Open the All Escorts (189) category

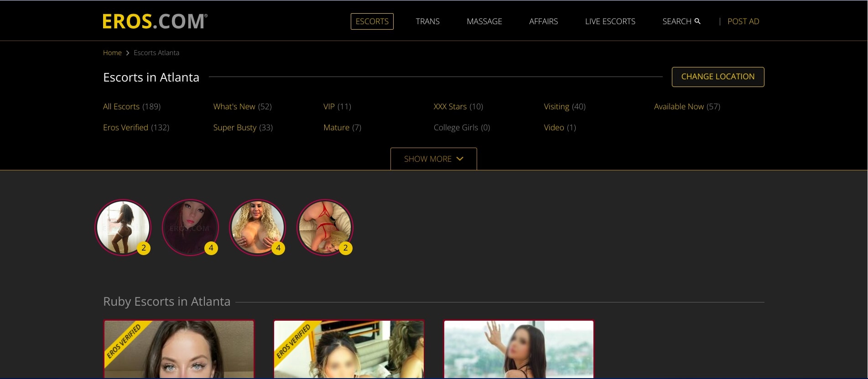coord(132,107)
